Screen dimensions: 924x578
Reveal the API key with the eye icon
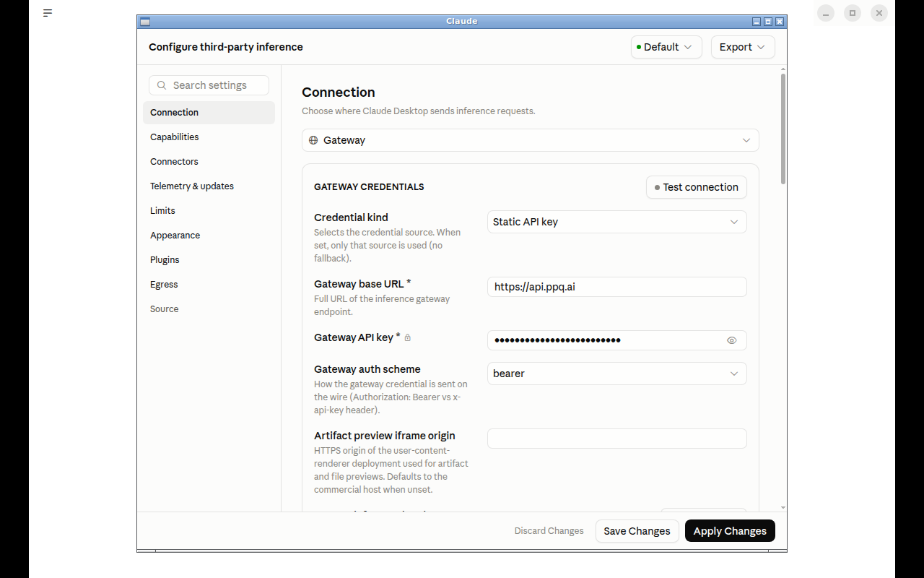[x=732, y=340]
